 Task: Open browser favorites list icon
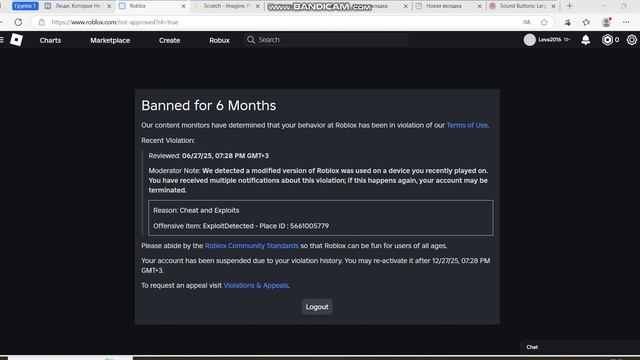pos(586,22)
